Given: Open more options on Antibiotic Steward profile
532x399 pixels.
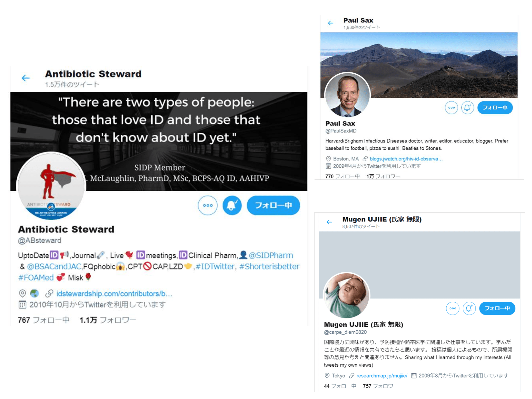Looking at the screenshot, I should pyautogui.click(x=208, y=205).
